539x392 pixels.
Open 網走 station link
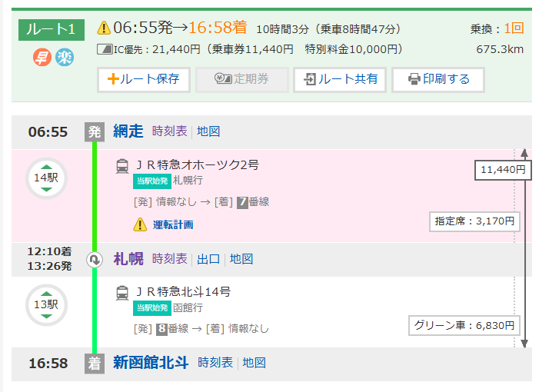128,131
